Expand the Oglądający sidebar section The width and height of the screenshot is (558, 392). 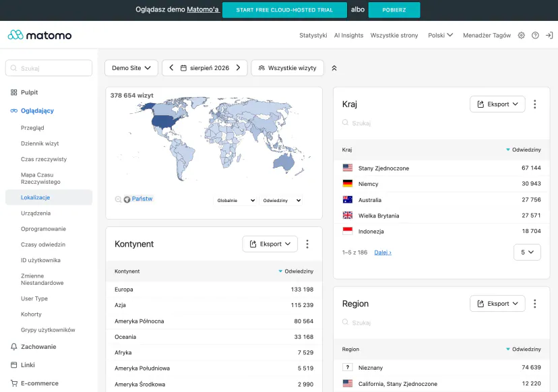[x=37, y=110]
